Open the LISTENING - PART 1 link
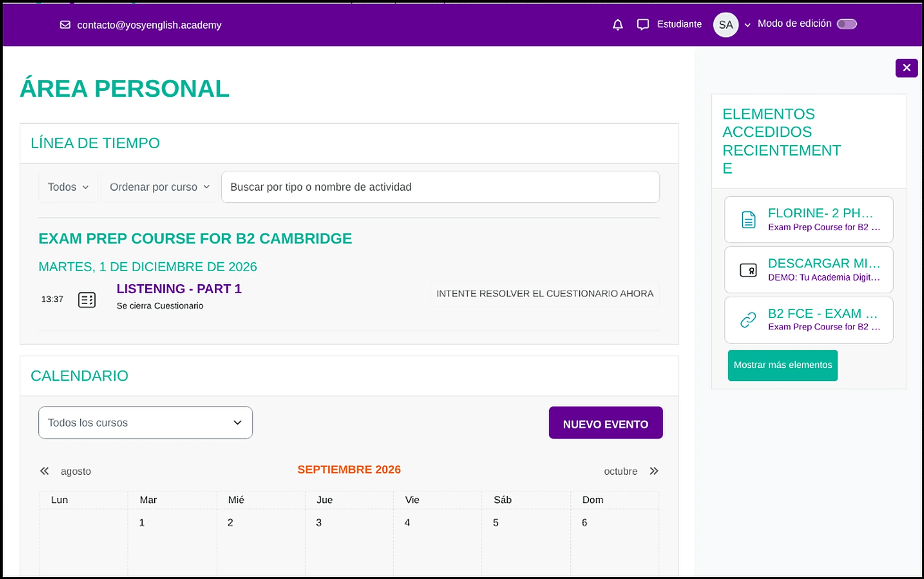924x579 pixels. point(179,289)
